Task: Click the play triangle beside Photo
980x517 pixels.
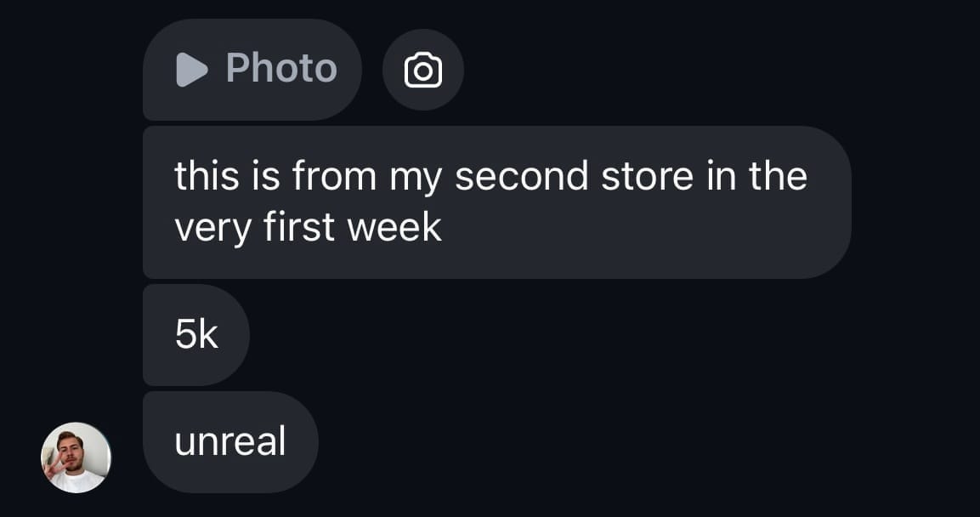Action: coord(191,70)
